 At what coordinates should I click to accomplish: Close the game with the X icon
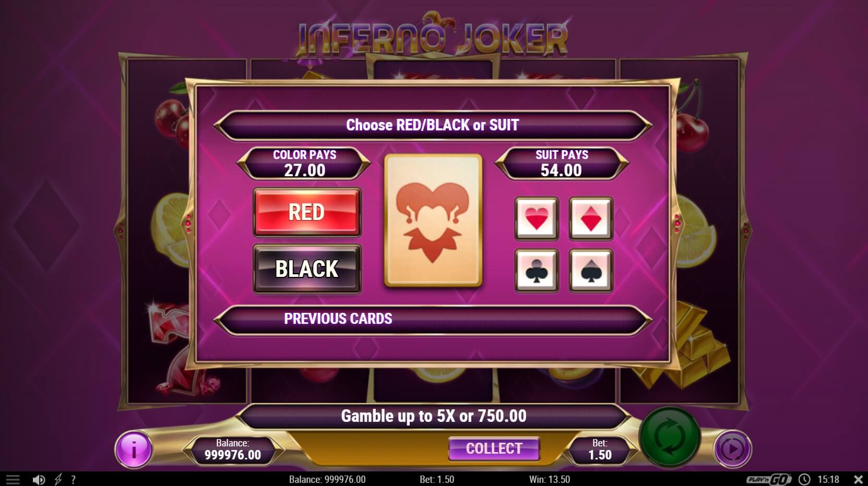tap(858, 479)
